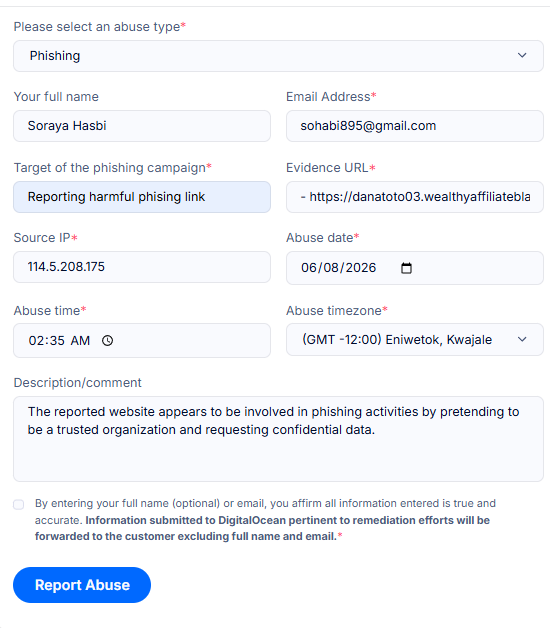Viewport: 550px width, 628px height.
Task: Click the clock icon in Abuse time
Action: pyautogui.click(x=107, y=340)
